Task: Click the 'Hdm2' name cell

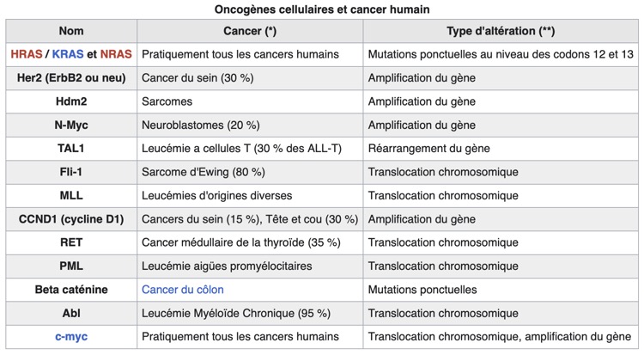Action: pos(71,101)
